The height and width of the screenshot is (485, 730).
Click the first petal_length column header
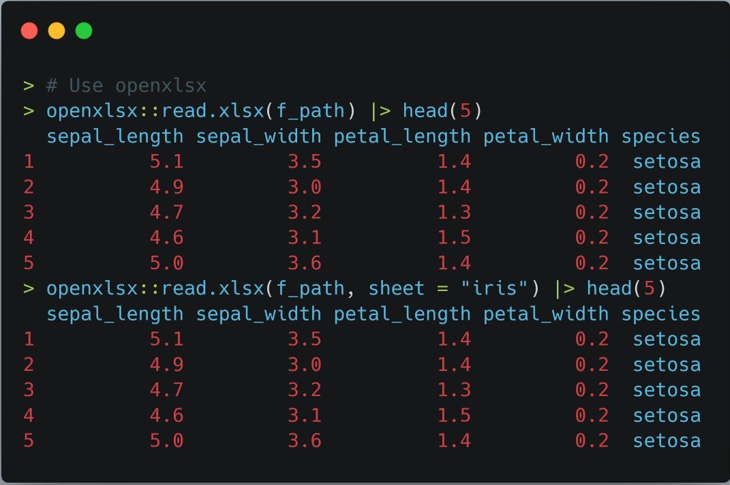click(x=402, y=137)
